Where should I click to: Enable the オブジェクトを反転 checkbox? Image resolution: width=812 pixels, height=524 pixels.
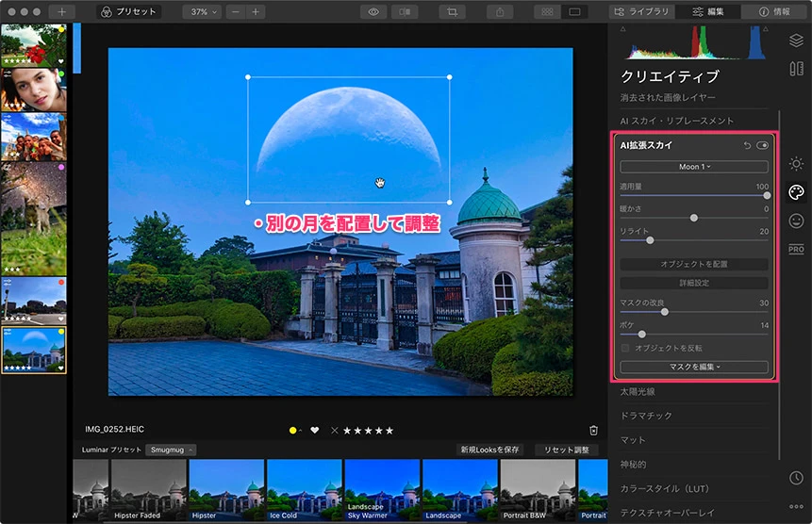coord(625,348)
